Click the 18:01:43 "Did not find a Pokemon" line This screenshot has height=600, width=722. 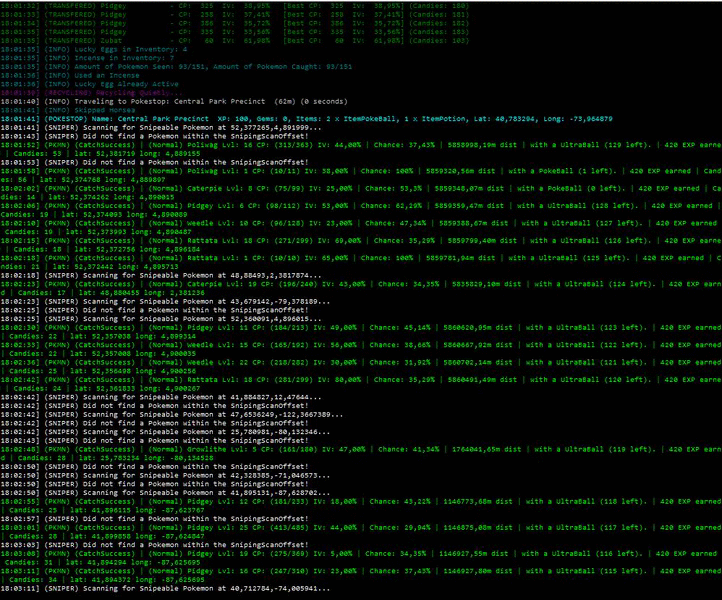[154, 136]
